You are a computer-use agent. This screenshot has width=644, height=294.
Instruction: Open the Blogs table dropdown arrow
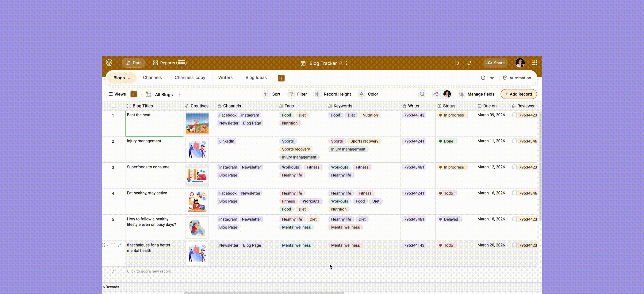click(x=129, y=78)
